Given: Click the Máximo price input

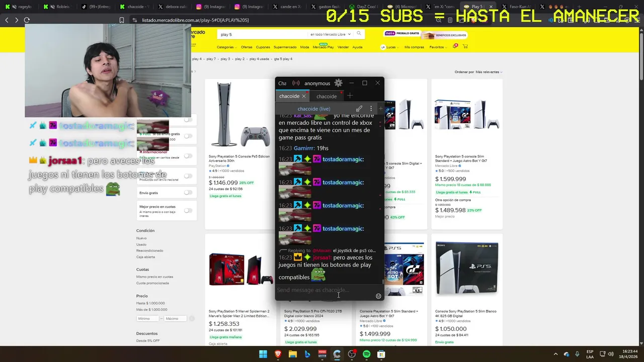Looking at the screenshot, I should (175, 318).
